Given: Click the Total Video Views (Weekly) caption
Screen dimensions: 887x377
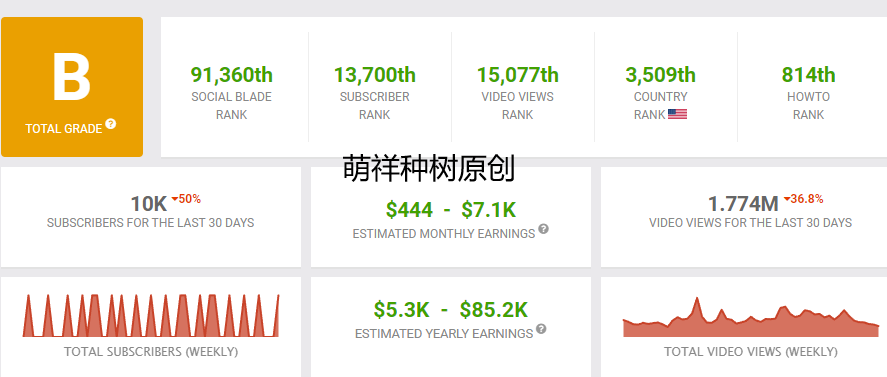Looking at the screenshot, I should pyautogui.click(x=751, y=352).
